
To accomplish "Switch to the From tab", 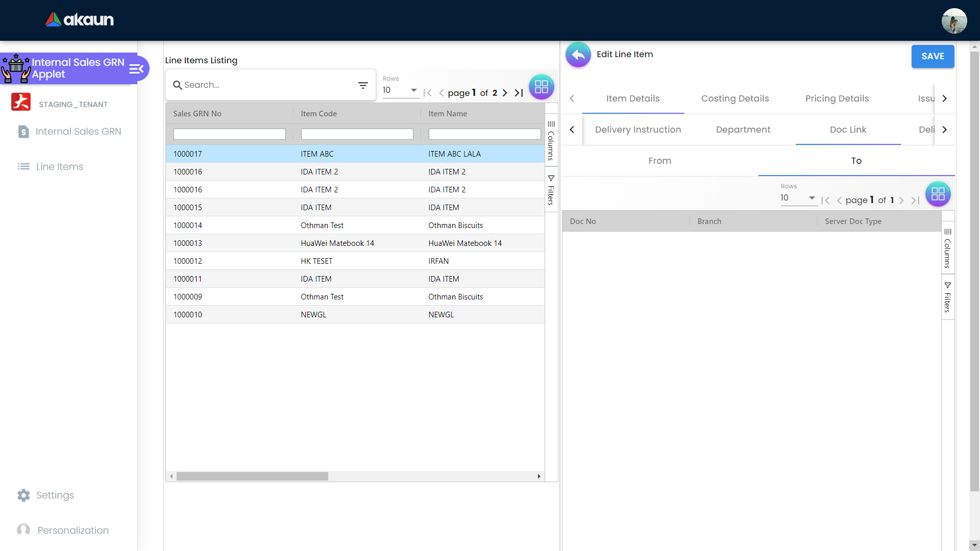I will click(x=659, y=161).
